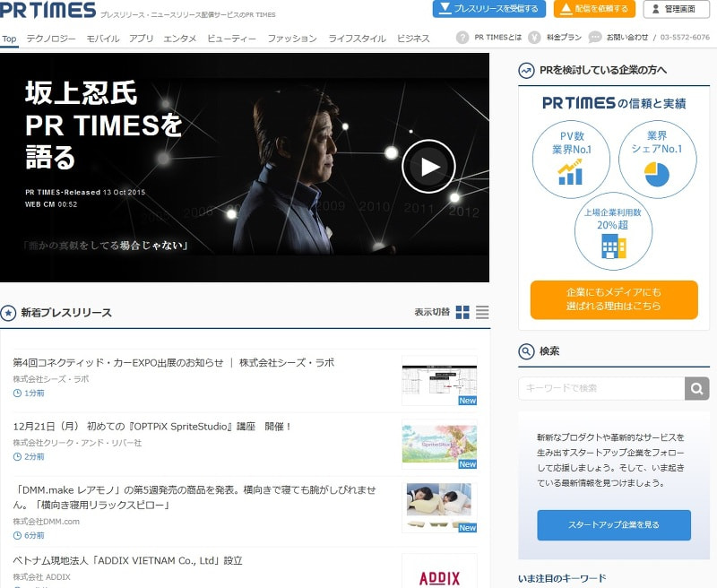Select the エンタメ category tab
Image resolution: width=717 pixels, height=588 pixels.
(180, 39)
